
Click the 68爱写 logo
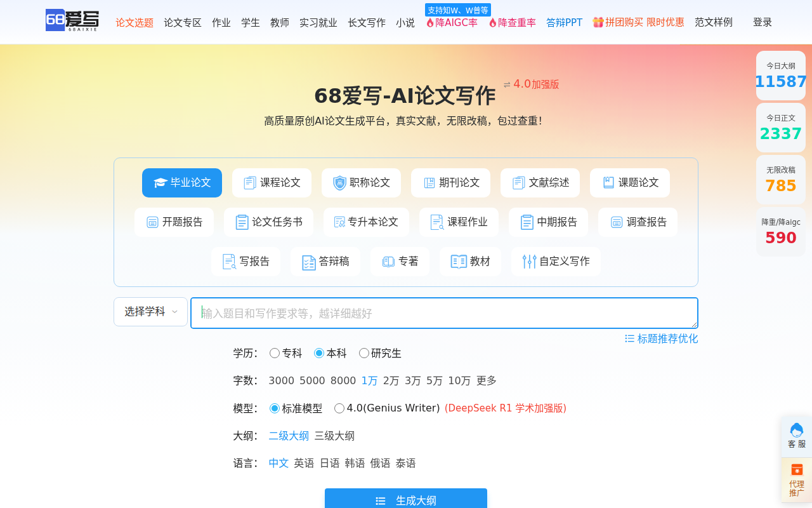[72, 20]
